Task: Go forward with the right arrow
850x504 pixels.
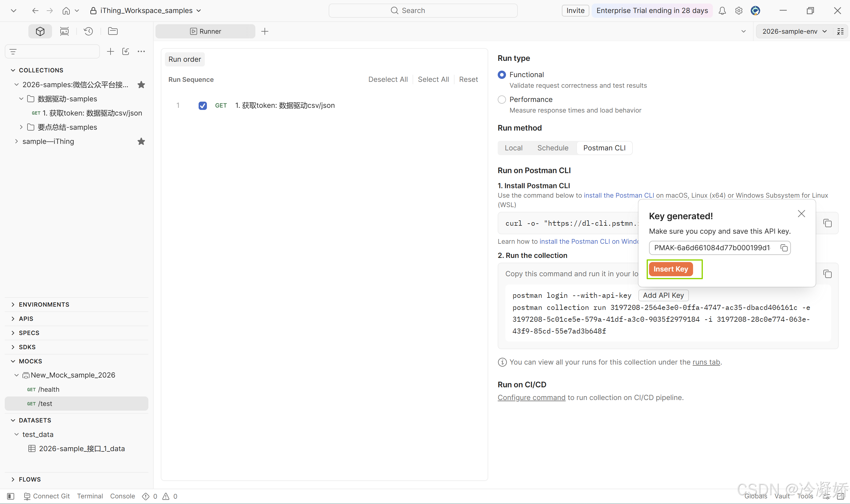Action: coord(50,11)
